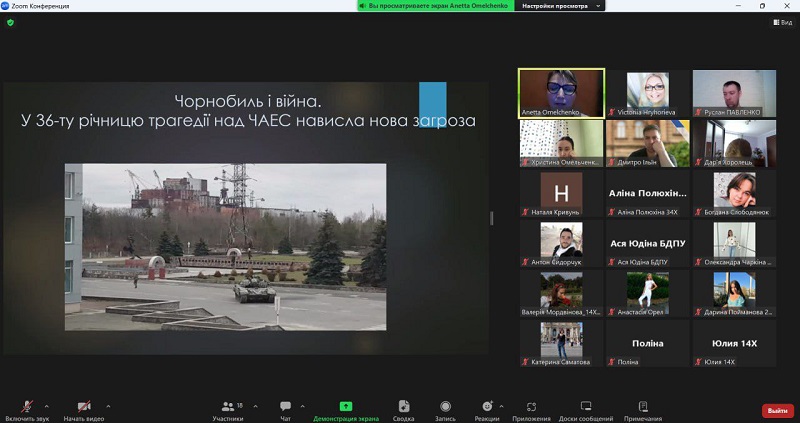The width and height of the screenshot is (800, 423).
Task: Open the Примечания notes tool
Action: (643, 408)
